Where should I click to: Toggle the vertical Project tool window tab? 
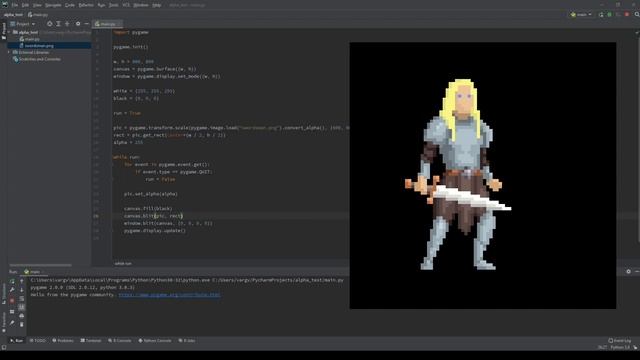(4, 31)
